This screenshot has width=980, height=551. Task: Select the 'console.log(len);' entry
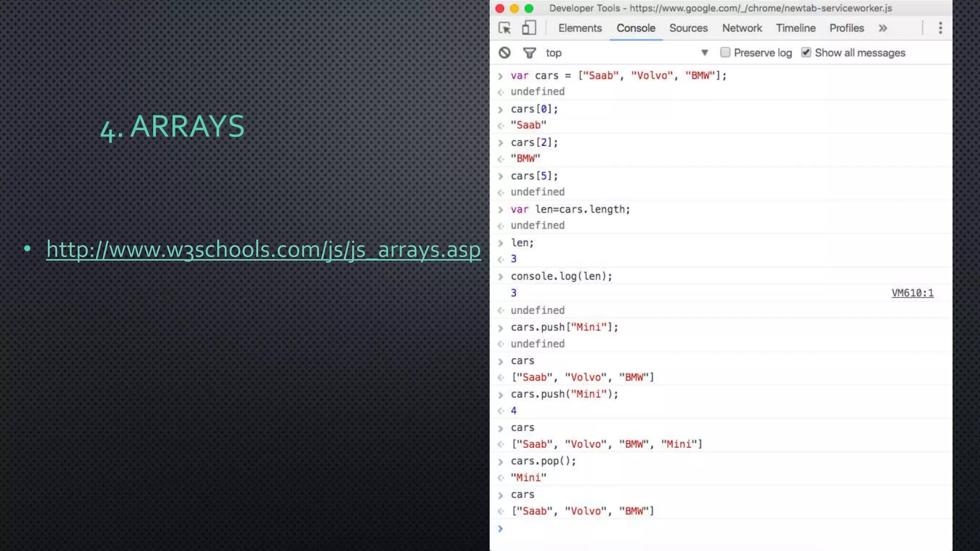[562, 276]
